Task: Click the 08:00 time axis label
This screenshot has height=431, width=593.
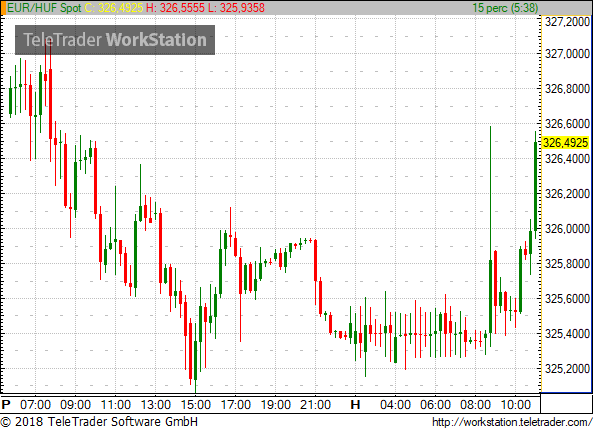Action: tap(475, 405)
